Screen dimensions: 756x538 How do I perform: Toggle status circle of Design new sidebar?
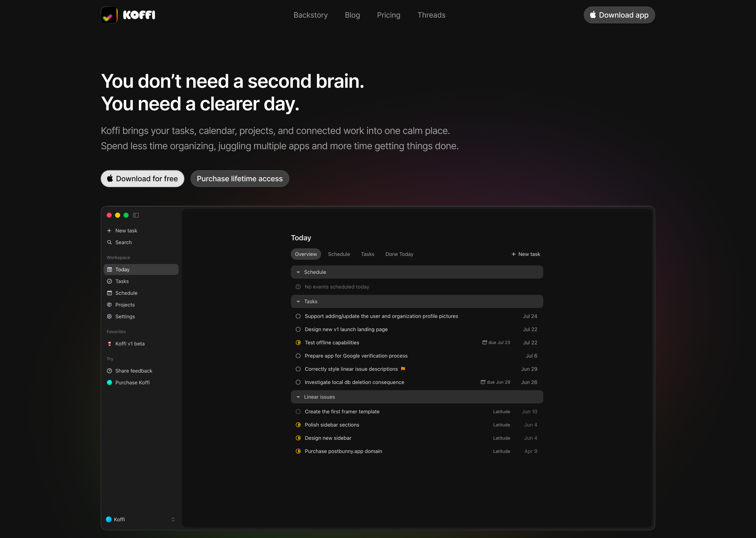[x=298, y=438]
